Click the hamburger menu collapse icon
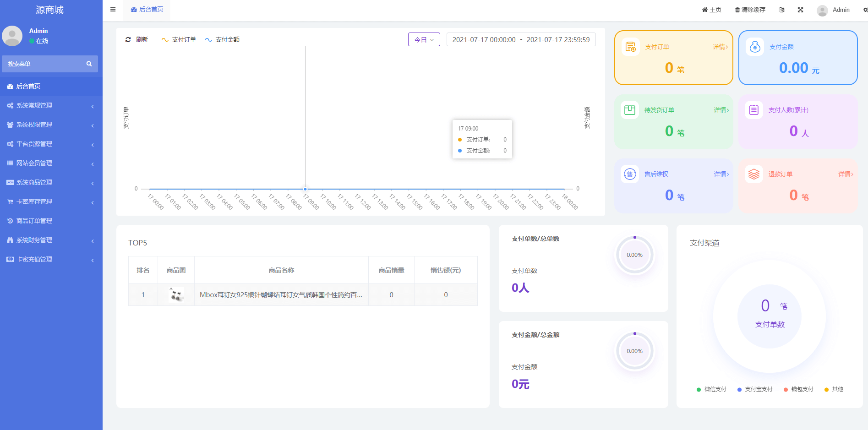Image resolution: width=868 pixels, height=430 pixels. pyautogui.click(x=113, y=10)
